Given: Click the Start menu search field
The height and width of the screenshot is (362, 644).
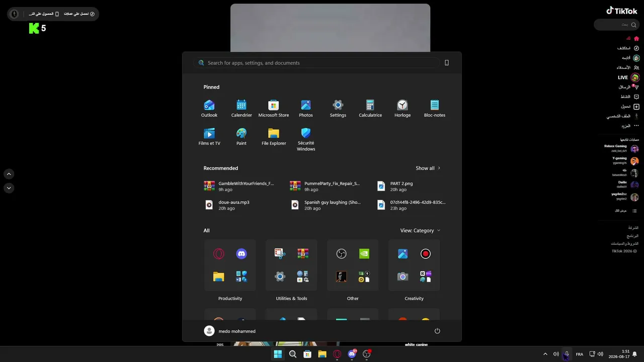Looking at the screenshot, I should click(x=317, y=63).
